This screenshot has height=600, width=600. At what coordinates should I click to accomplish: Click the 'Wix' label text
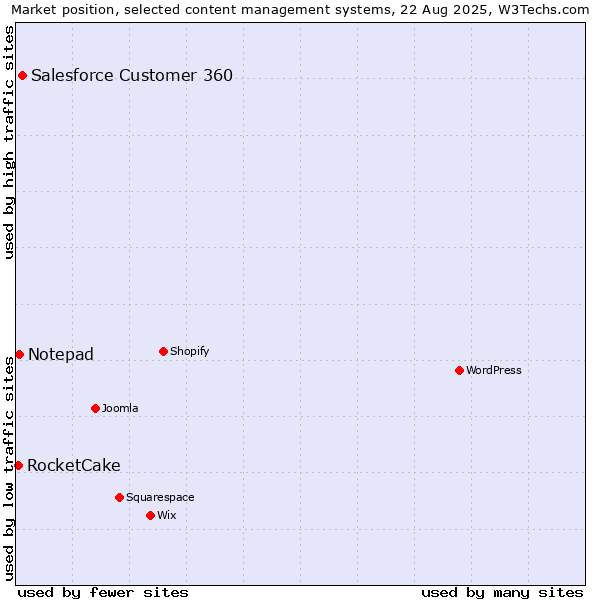click(167, 515)
